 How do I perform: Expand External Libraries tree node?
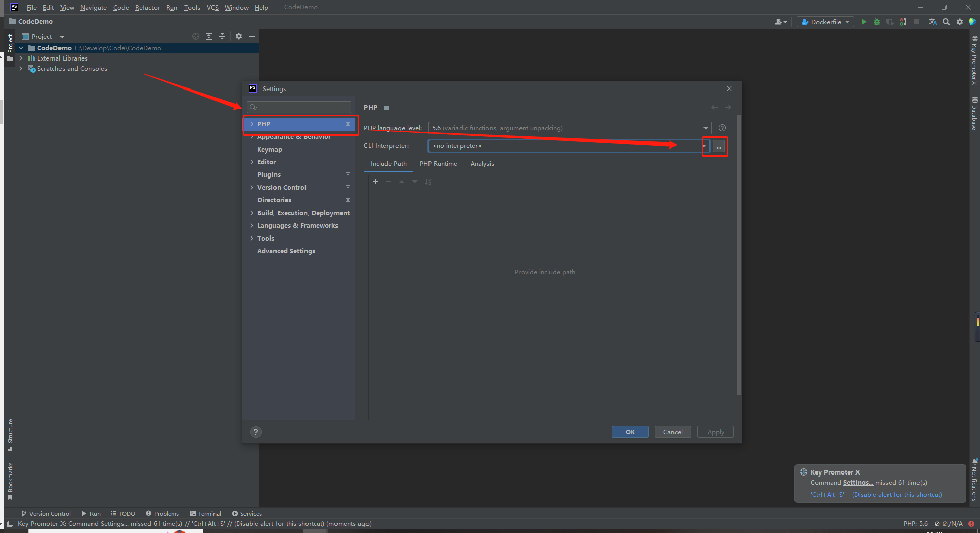tap(21, 58)
